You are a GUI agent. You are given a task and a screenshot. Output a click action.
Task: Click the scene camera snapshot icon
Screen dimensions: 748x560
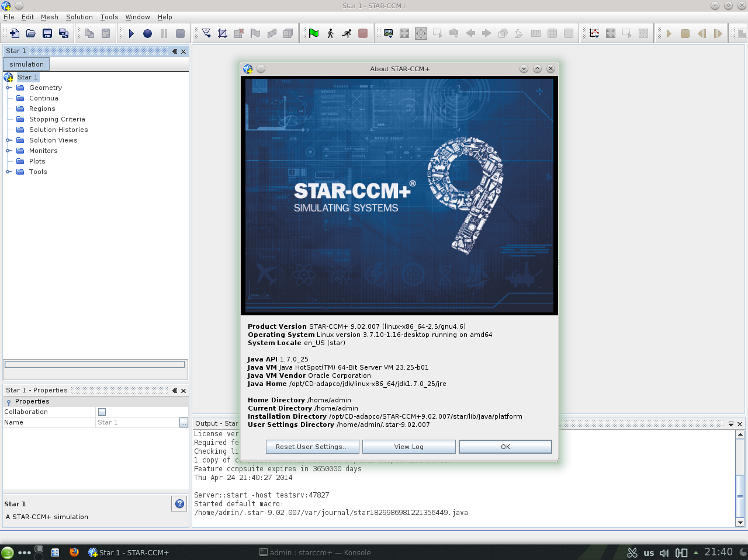pos(454,33)
